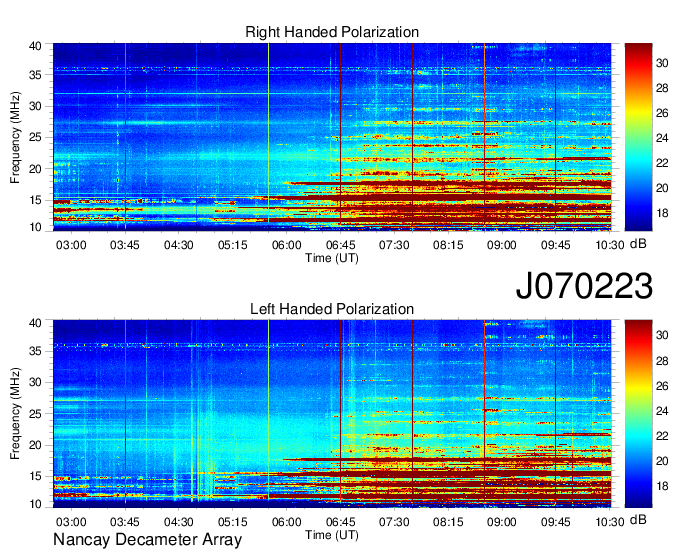Click Frequency (MHz) label of Left Handed plot
The height and width of the screenshot is (552, 680).
tap(15, 414)
